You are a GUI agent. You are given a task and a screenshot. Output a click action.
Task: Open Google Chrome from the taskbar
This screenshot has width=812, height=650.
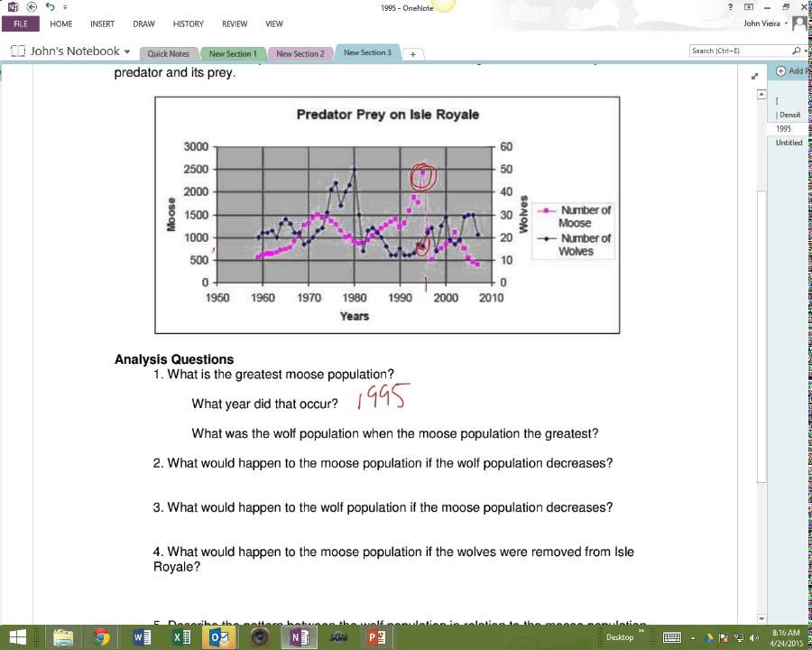(101, 637)
